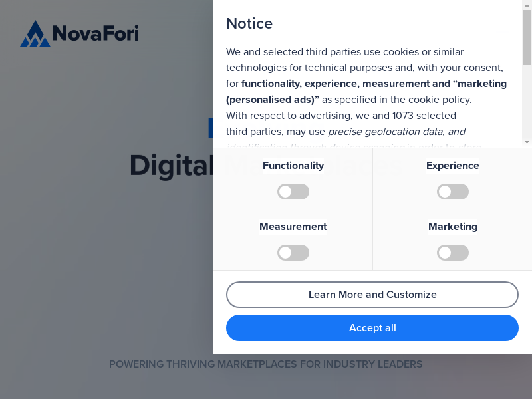
Task: Turn on the Experience toggle
Action: (x=453, y=192)
